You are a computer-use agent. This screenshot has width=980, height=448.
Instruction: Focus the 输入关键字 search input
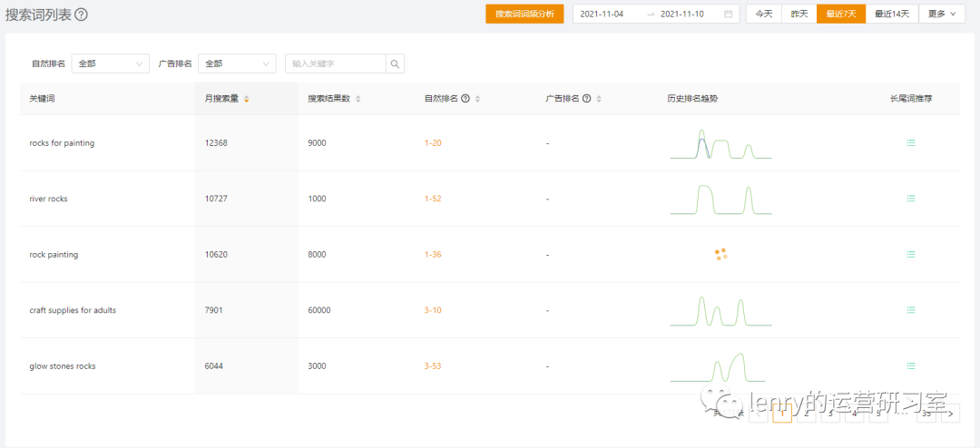[x=336, y=63]
